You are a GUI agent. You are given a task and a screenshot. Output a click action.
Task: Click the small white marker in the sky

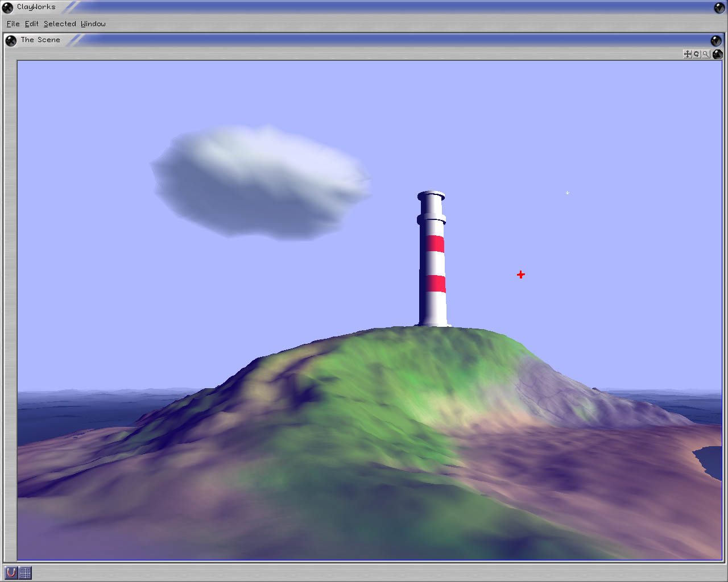[568, 193]
